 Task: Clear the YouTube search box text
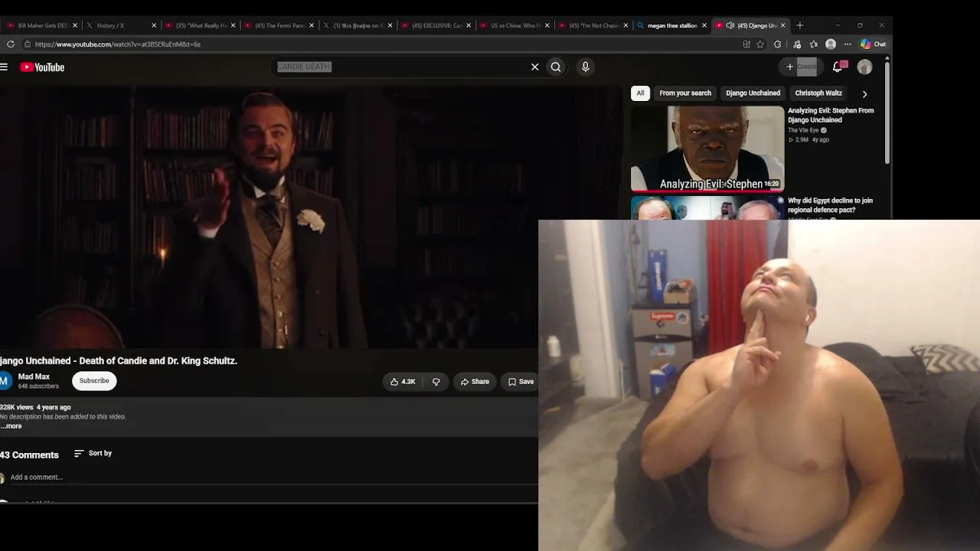(535, 67)
